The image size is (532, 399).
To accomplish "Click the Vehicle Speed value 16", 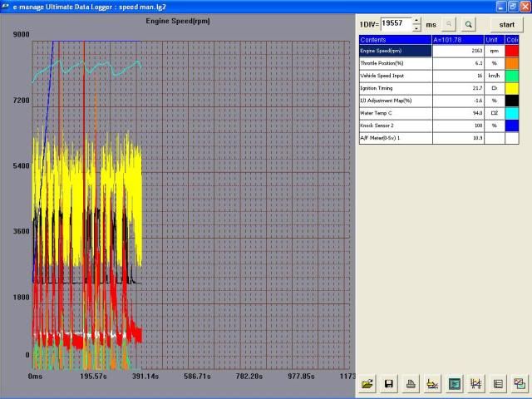I will [458, 76].
